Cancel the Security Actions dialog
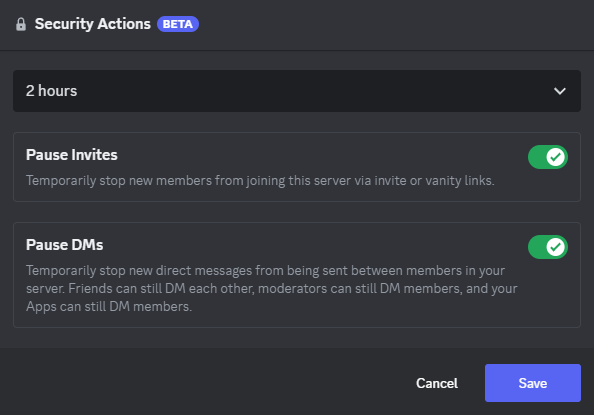The image size is (594, 415). click(437, 383)
